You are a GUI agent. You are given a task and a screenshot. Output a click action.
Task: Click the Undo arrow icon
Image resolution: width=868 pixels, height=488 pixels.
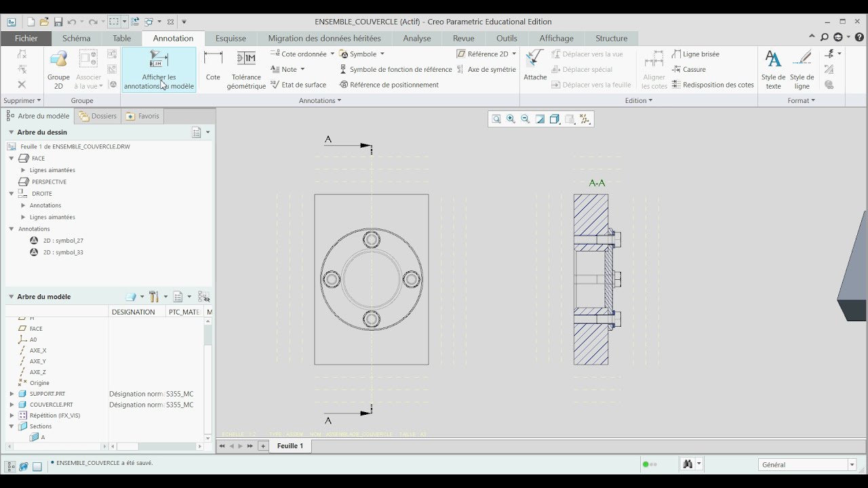click(71, 22)
